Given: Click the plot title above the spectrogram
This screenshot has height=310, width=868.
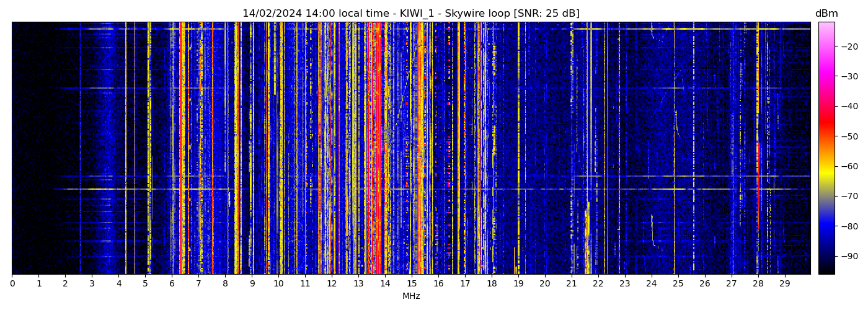Looking at the screenshot, I should click(410, 14).
